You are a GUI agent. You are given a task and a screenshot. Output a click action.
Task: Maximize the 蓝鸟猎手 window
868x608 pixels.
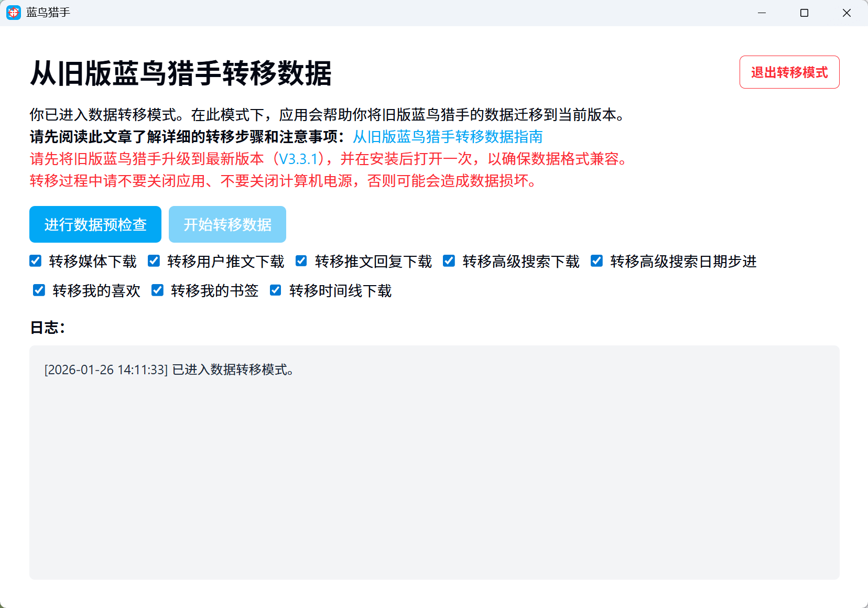point(804,13)
